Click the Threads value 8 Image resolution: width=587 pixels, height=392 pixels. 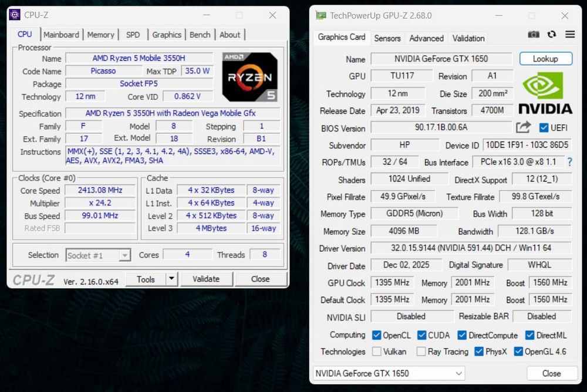tap(265, 255)
